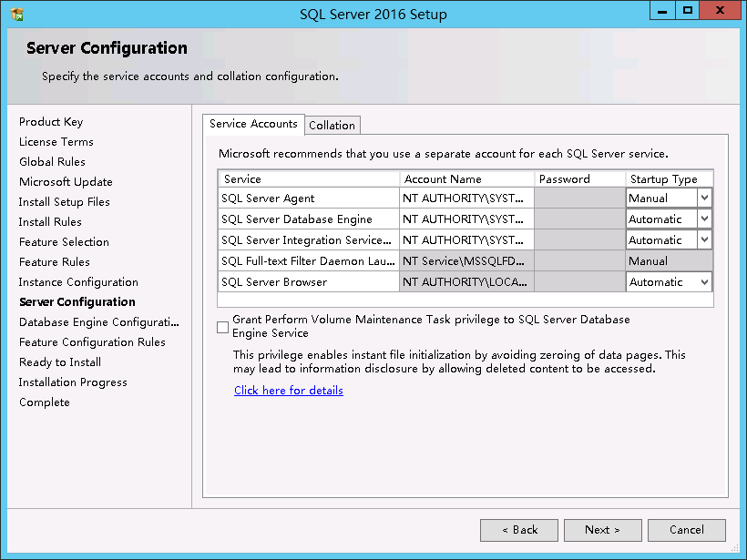This screenshot has width=747, height=560.
Task: Click Ready to Install step in sidebar
Action: 60,361
